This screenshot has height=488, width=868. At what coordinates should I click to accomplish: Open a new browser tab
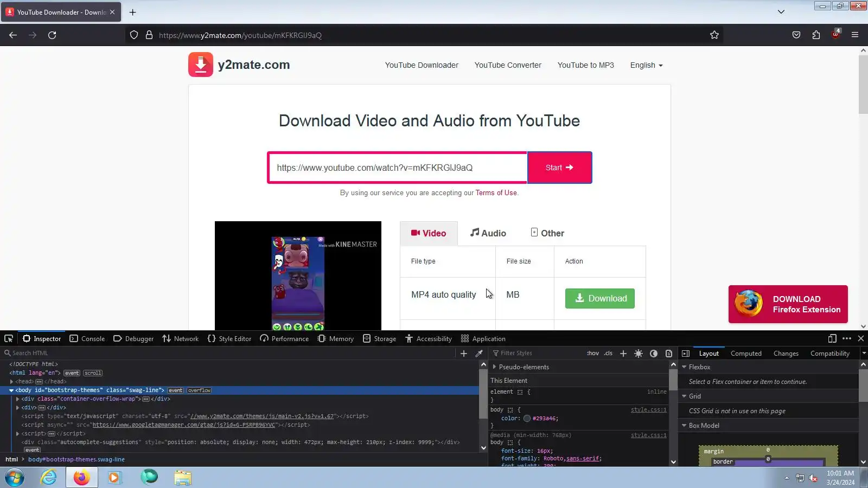click(133, 12)
